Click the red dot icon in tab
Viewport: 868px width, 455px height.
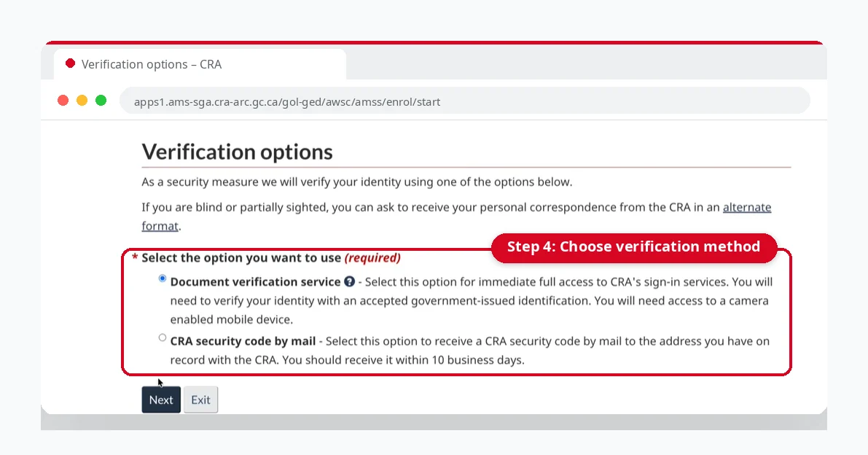point(70,63)
